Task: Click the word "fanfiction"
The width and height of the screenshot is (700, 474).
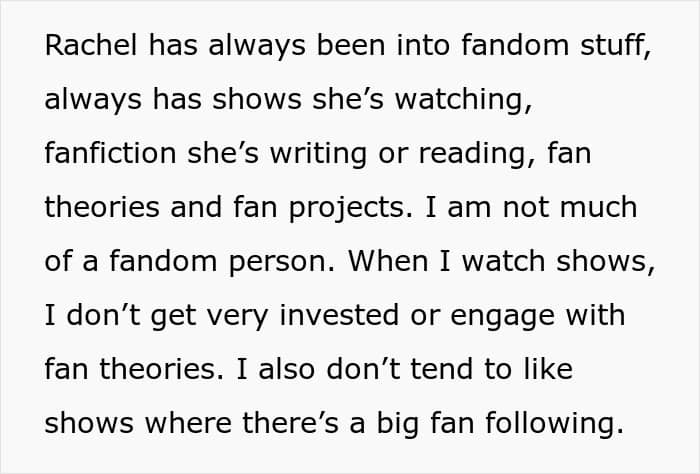Action: coord(110,153)
